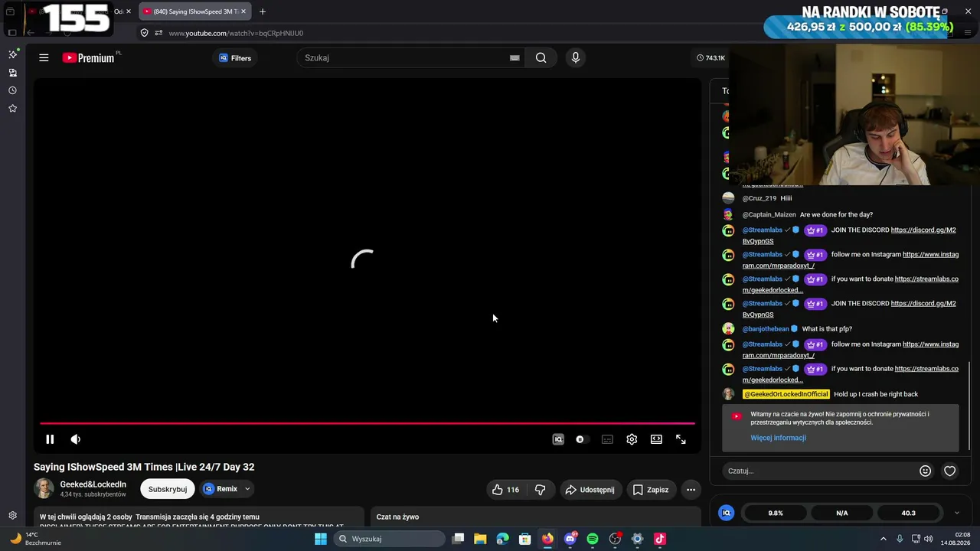This screenshot has width=980, height=551.
Task: Click the N/A vidIQ stat
Action: click(x=842, y=513)
